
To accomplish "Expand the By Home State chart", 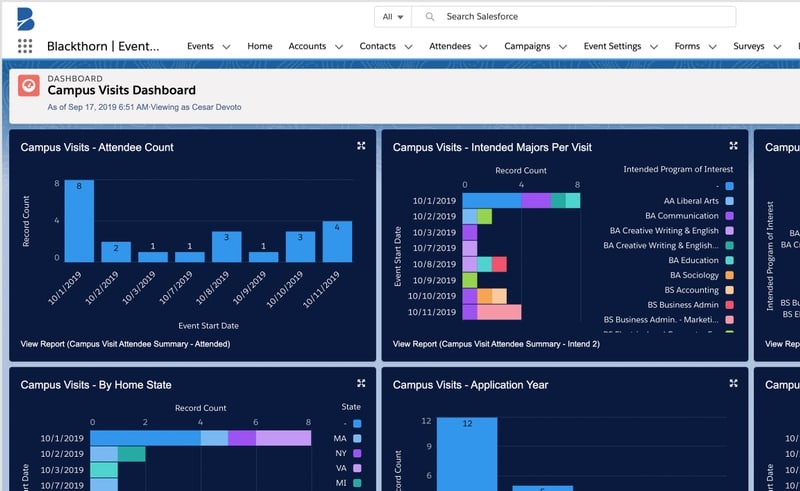I will (361, 383).
